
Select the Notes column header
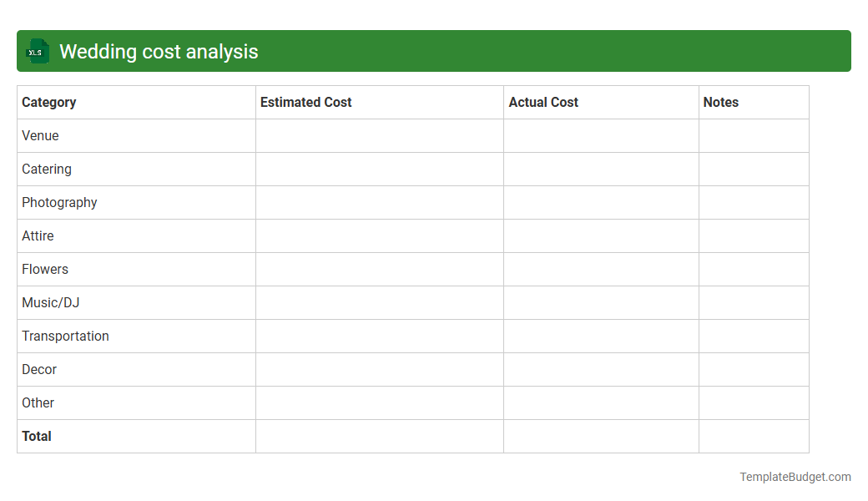pyautogui.click(x=720, y=102)
